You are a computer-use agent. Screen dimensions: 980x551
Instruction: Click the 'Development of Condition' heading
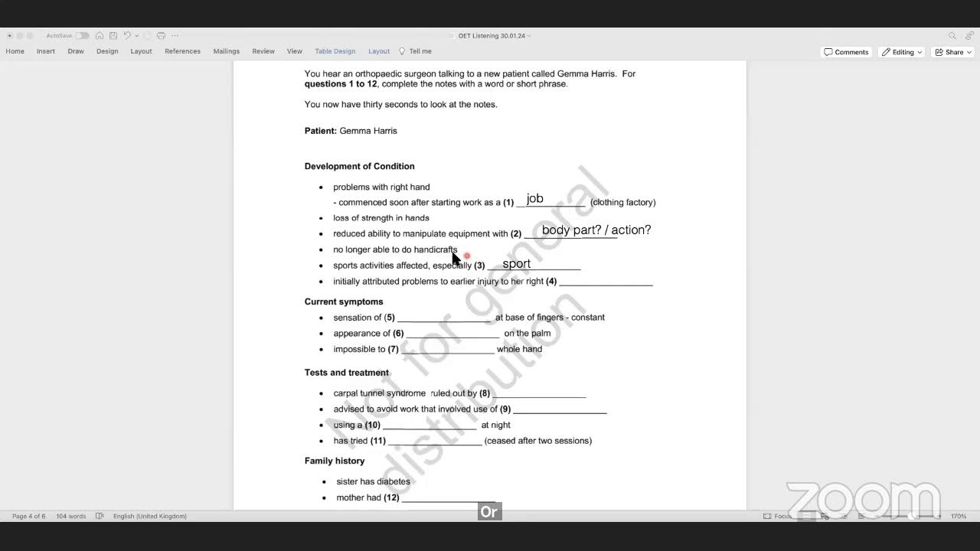pos(360,166)
